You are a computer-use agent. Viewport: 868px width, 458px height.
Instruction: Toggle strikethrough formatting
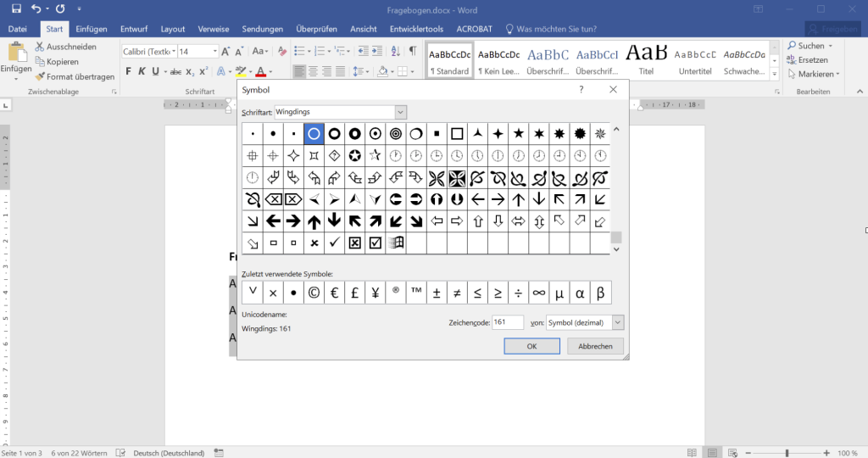coord(175,71)
